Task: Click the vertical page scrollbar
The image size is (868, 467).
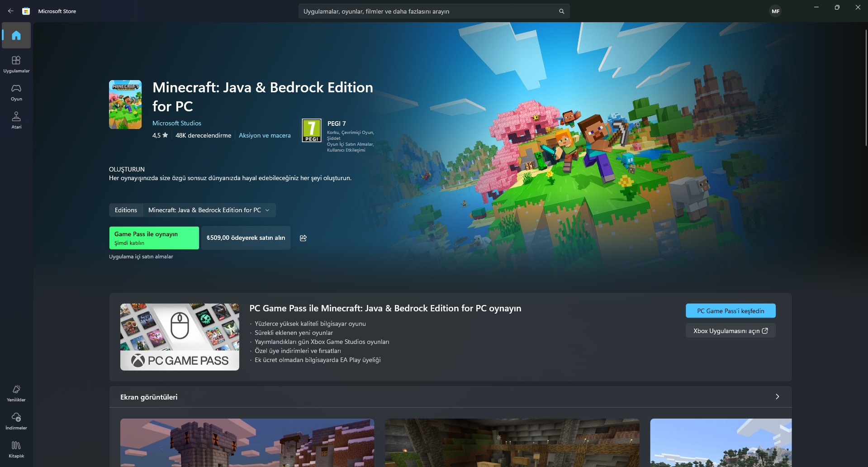Action: pyautogui.click(x=866, y=88)
